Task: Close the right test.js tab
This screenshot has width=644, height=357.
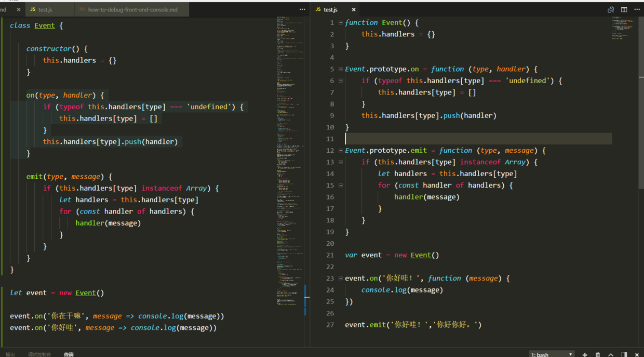Action: (x=354, y=9)
